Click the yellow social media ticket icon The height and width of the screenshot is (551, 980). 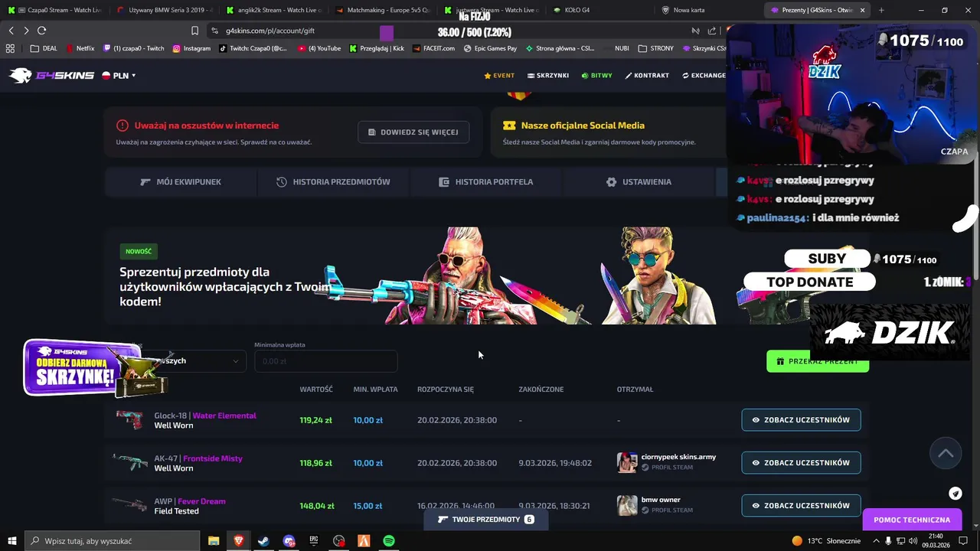click(509, 126)
